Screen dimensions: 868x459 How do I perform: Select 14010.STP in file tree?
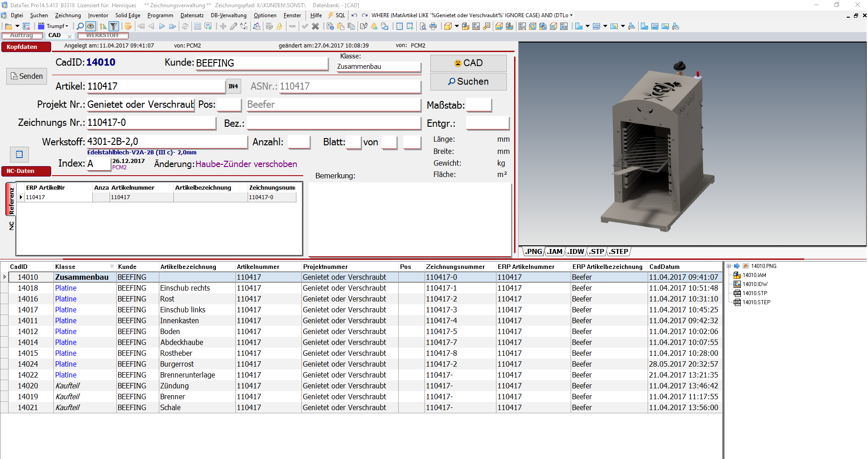[x=754, y=293]
